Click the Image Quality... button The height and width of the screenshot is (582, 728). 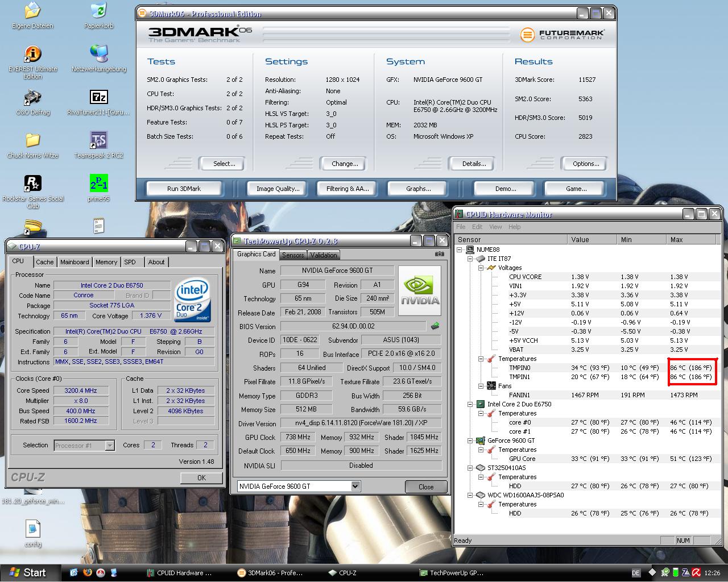click(278, 189)
